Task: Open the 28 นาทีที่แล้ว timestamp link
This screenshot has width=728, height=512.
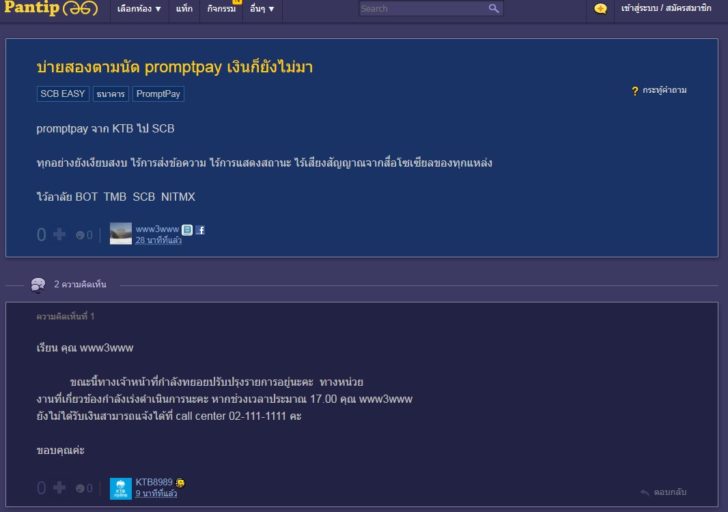Action: point(158,240)
